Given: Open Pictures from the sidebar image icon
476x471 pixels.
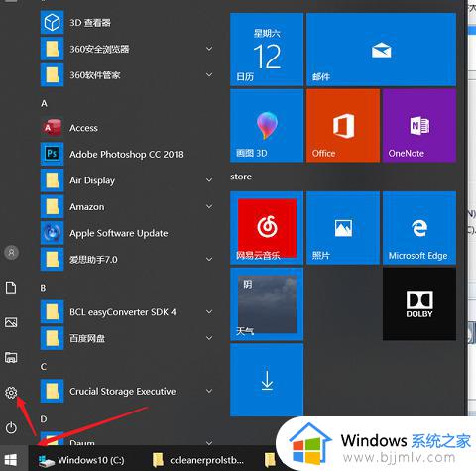Looking at the screenshot, I should pyautogui.click(x=11, y=322).
